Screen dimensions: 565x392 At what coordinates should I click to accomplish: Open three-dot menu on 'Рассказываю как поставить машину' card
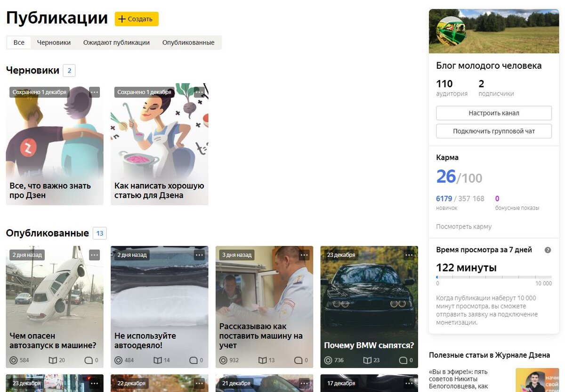point(305,255)
